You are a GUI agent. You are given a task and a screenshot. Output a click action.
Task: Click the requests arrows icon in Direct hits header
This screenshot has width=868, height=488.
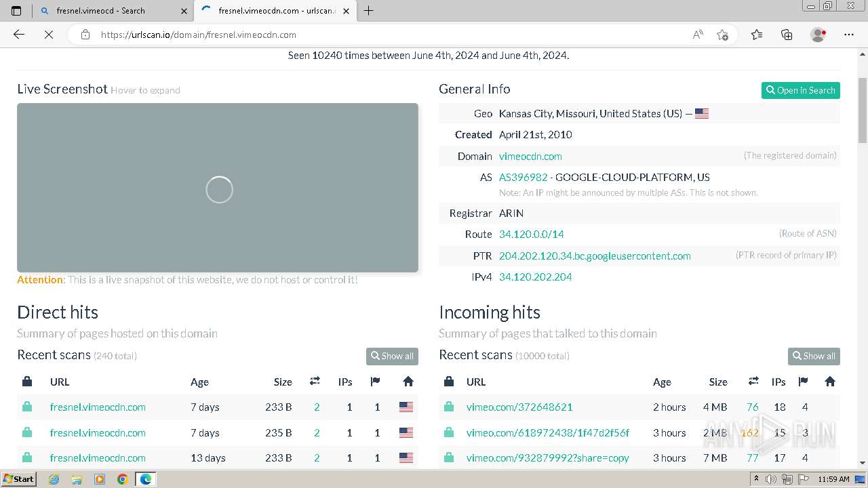315,382
